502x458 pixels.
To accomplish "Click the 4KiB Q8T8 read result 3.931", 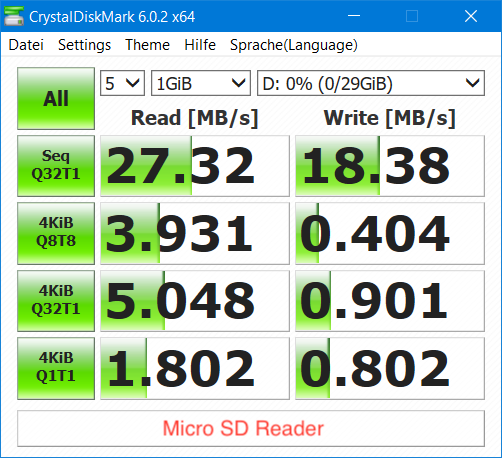I will coord(195,233).
